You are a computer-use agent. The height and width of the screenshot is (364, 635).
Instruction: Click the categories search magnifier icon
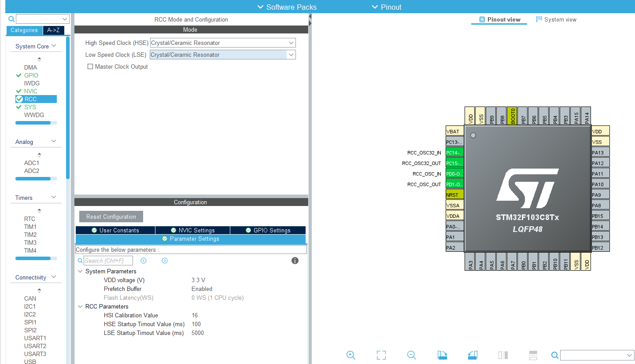(11, 19)
